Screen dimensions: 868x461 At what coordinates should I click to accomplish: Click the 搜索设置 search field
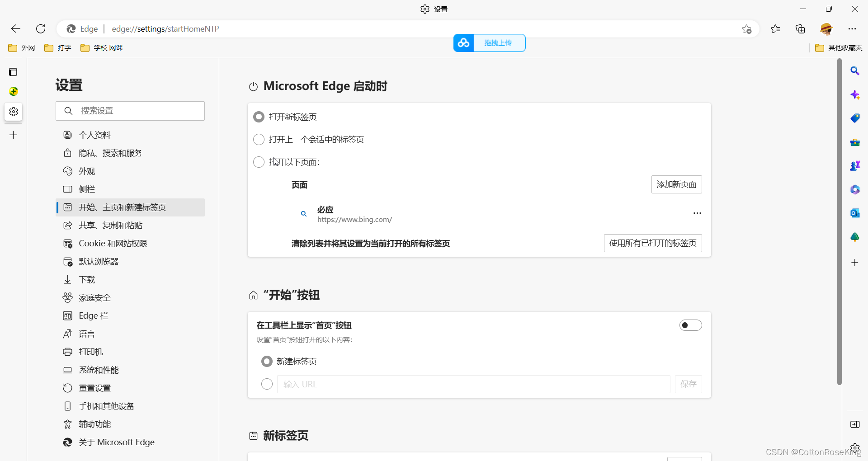(130, 111)
